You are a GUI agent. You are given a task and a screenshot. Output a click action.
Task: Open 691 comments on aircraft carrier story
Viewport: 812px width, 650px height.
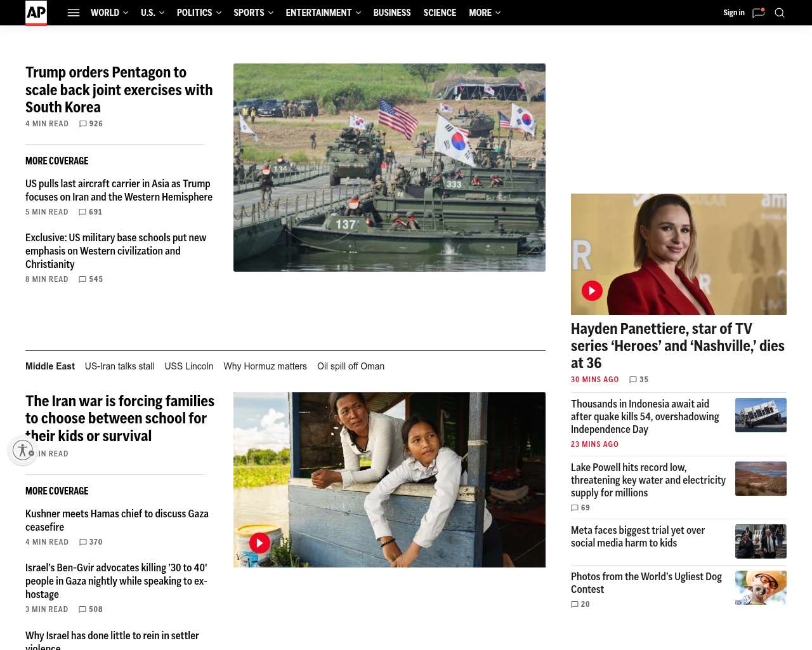[90, 212]
